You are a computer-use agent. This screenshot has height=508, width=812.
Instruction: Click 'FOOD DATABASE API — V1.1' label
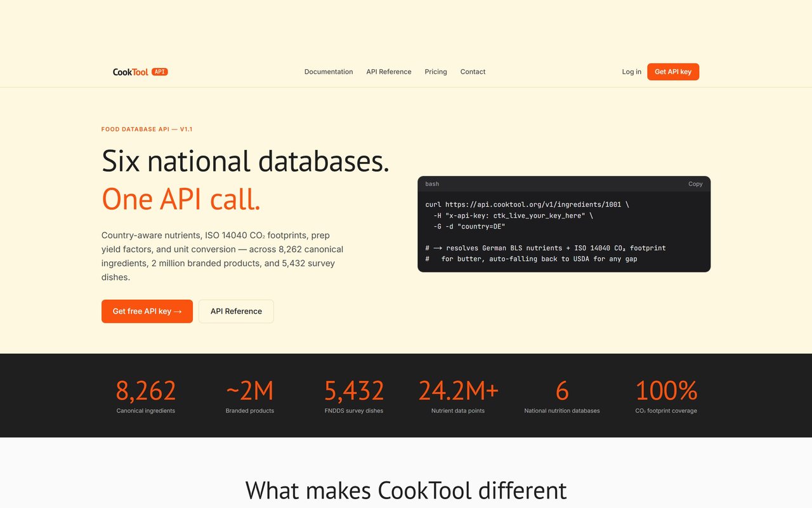[147, 129]
